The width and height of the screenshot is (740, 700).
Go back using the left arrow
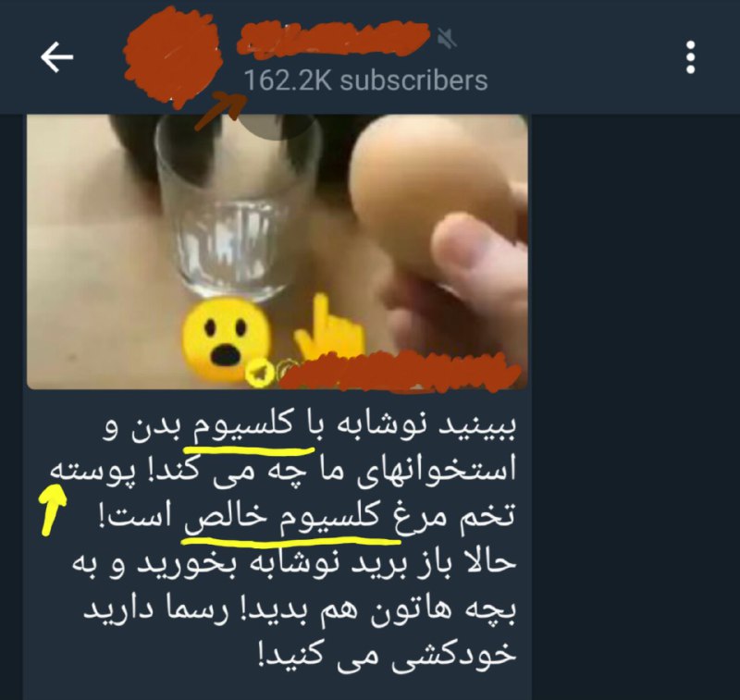tap(57, 57)
